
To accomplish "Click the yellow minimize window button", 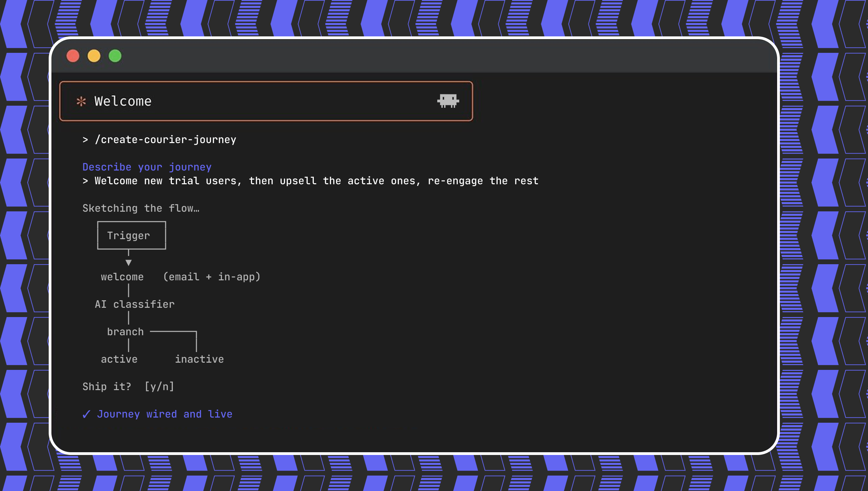I will [94, 56].
